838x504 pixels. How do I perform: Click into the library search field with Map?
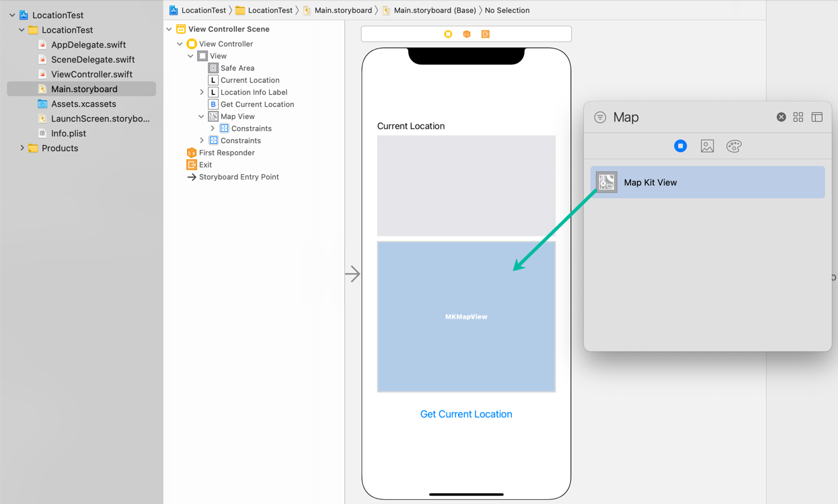pos(691,117)
